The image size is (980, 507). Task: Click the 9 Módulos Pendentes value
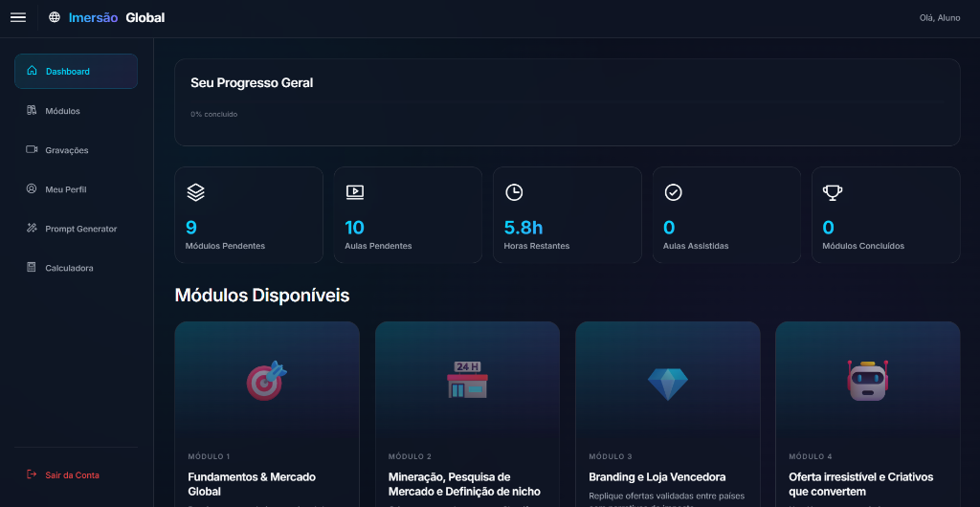click(x=191, y=228)
